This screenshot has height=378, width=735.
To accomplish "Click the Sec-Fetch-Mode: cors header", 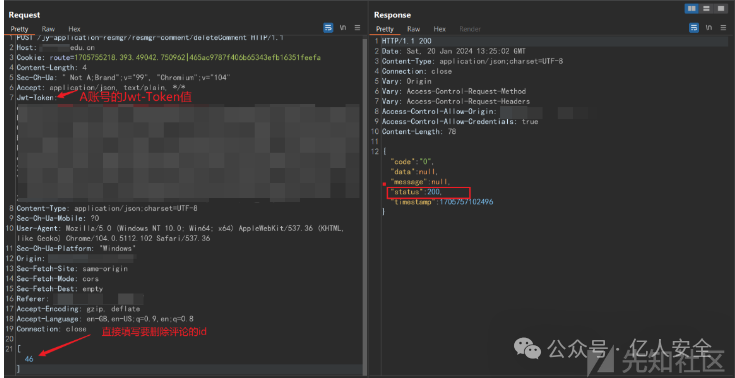I will [57, 279].
